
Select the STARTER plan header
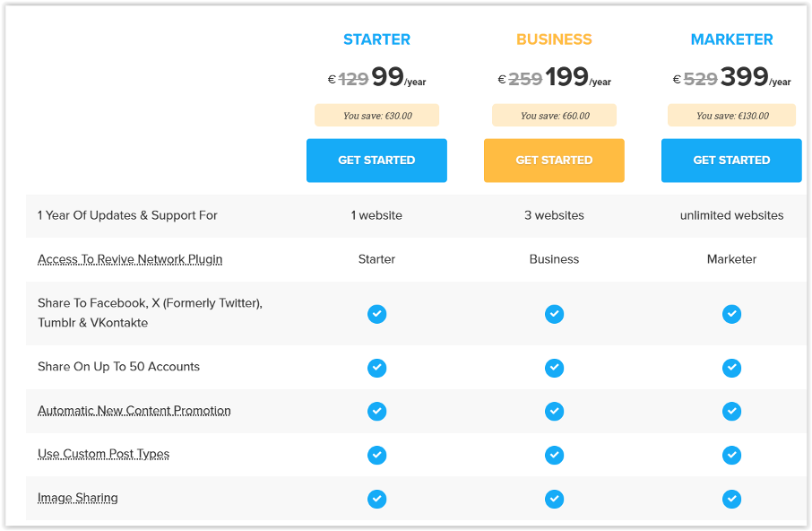[376, 39]
